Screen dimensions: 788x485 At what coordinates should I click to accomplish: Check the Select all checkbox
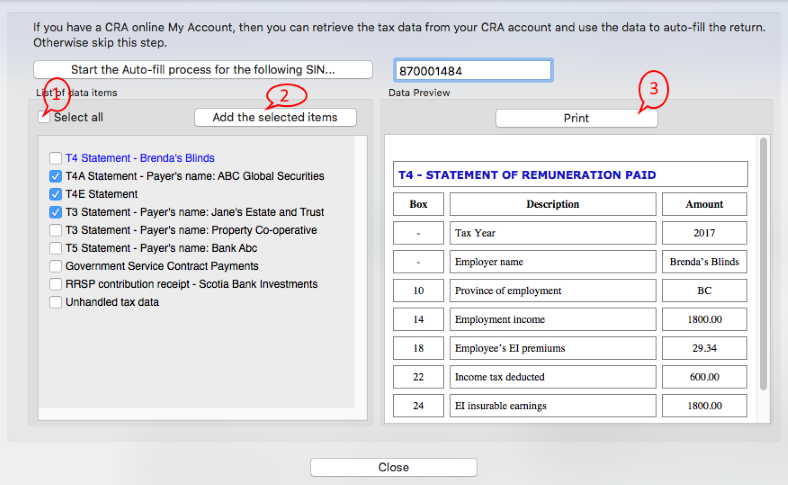click(45, 117)
